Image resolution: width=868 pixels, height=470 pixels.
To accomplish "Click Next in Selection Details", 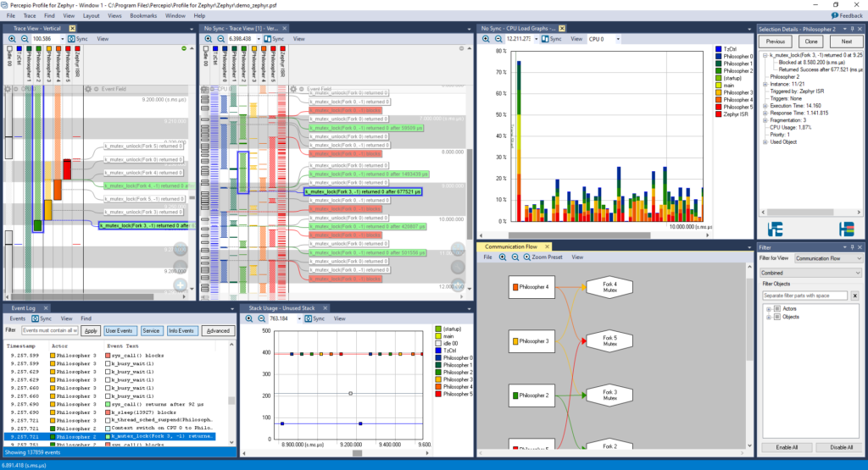I will point(847,41).
